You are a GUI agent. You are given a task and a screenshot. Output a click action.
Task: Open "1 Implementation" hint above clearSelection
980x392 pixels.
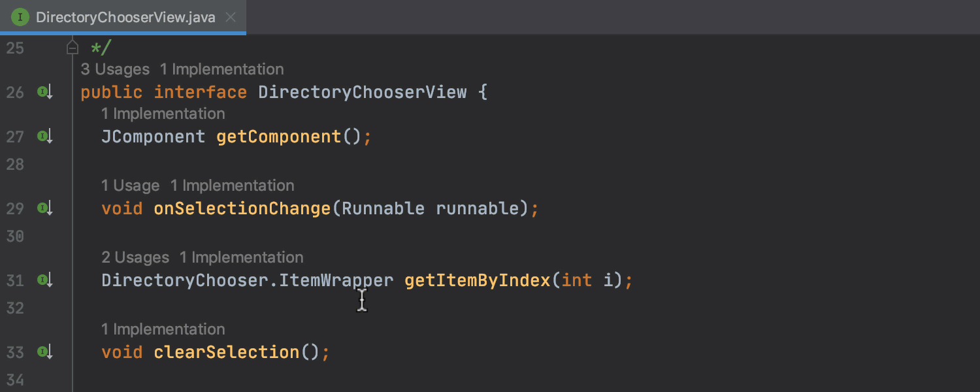[x=163, y=329]
